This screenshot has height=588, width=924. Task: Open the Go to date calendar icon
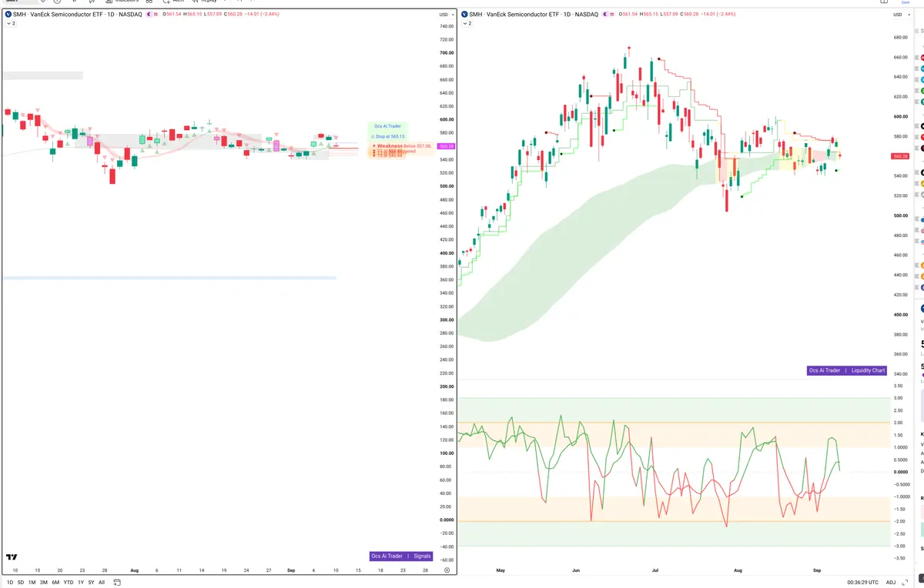click(x=117, y=583)
